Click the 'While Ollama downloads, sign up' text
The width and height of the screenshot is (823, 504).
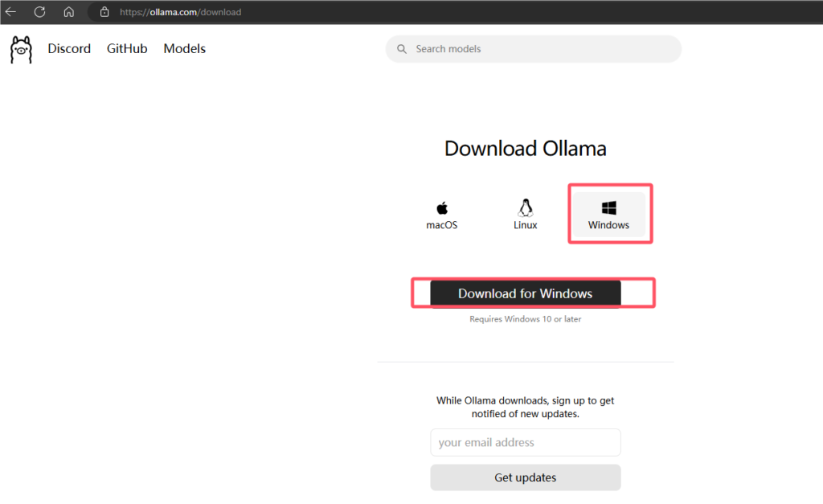pyautogui.click(x=526, y=407)
